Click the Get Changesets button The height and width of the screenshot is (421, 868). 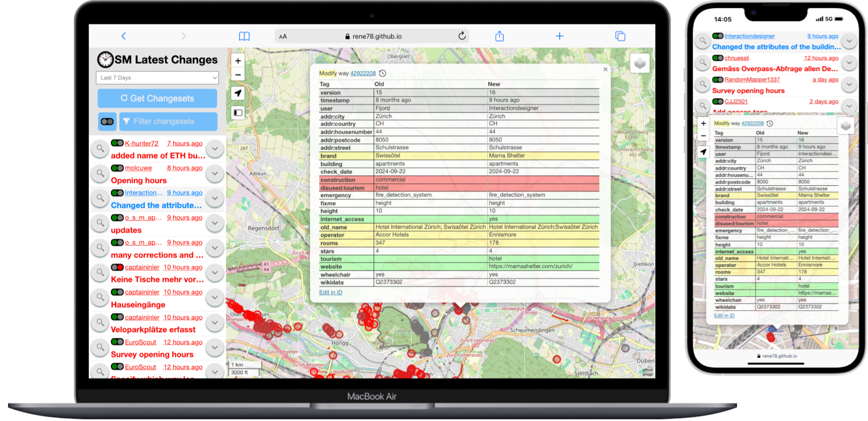click(x=157, y=98)
